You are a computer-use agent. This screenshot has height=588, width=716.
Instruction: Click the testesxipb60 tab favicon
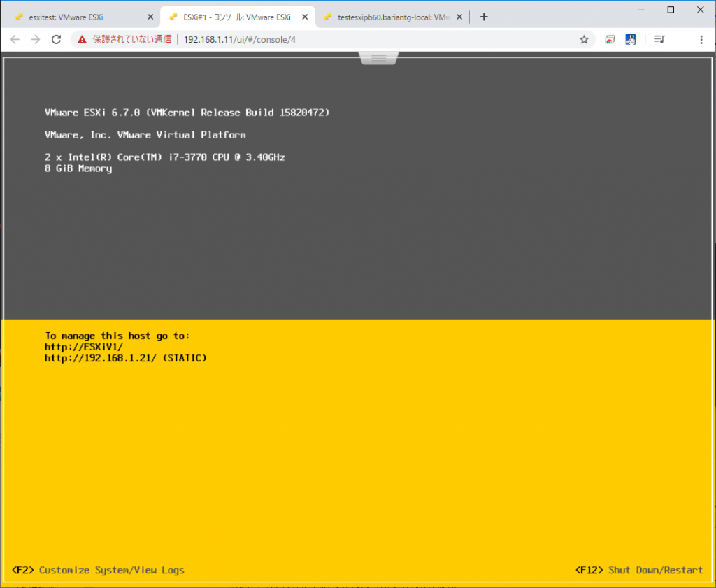(327, 17)
